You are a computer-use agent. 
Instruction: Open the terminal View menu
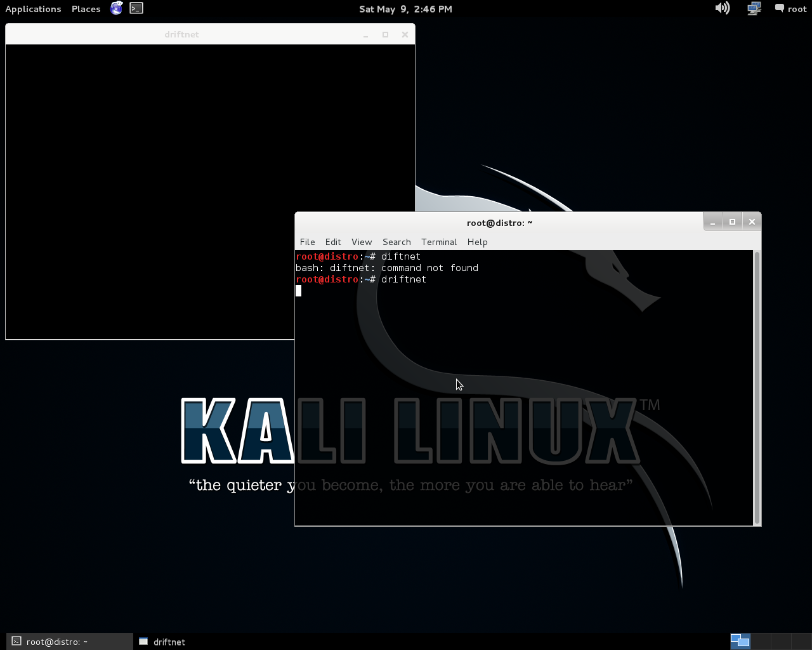click(x=362, y=242)
